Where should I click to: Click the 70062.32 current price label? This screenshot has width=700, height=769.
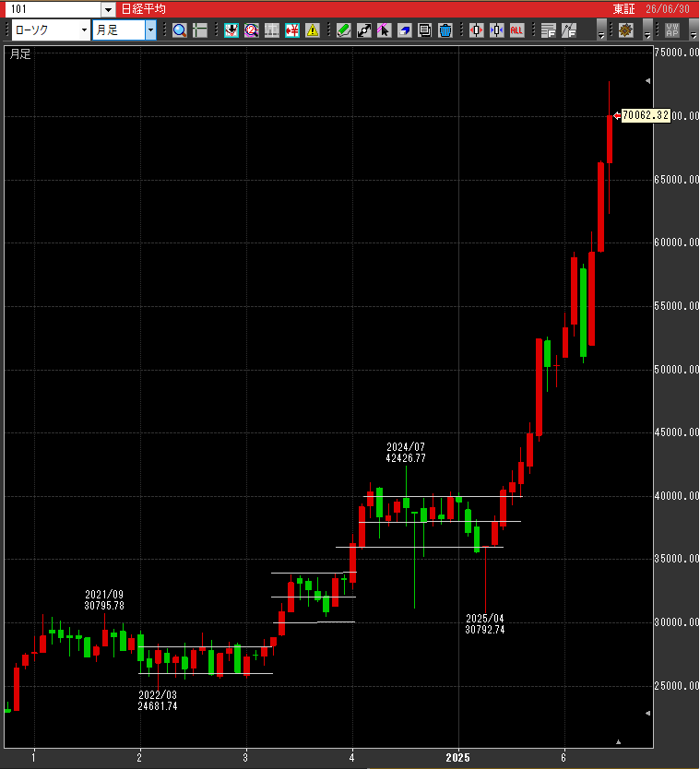click(x=646, y=115)
